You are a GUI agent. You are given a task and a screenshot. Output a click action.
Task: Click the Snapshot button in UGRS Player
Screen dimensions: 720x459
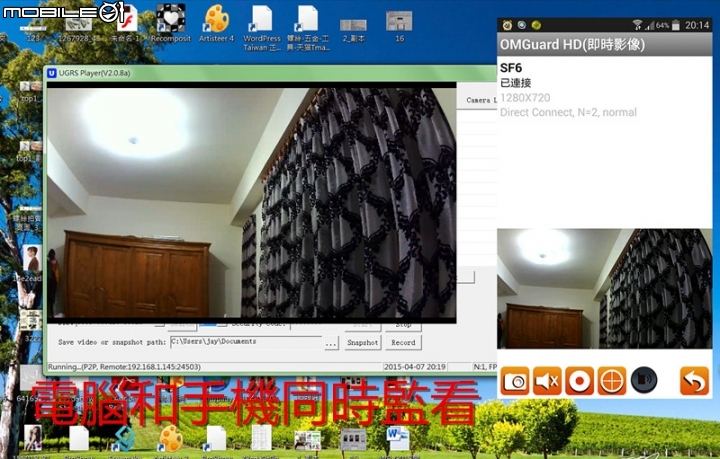[362, 342]
